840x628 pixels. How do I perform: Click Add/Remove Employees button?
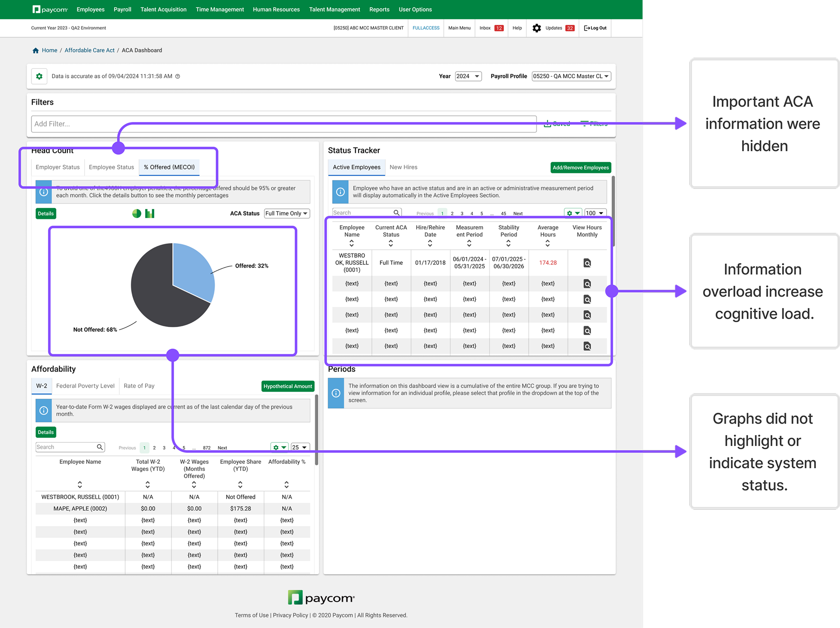point(581,168)
